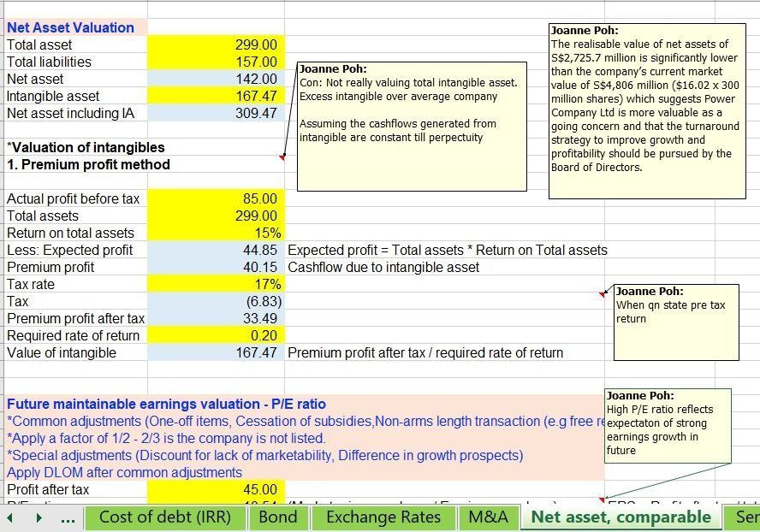
Task: Select the Total liabilities value 157.00
Action: tap(217, 62)
